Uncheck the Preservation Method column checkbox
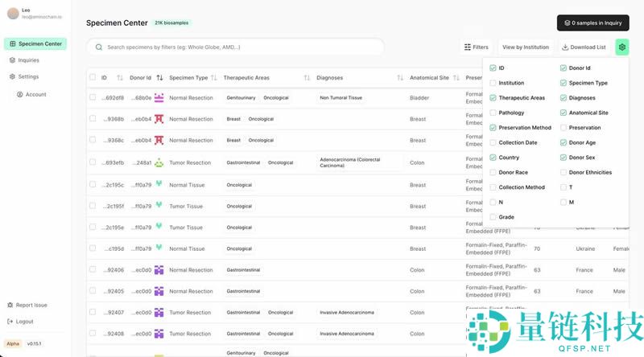644x357 pixels. point(493,128)
